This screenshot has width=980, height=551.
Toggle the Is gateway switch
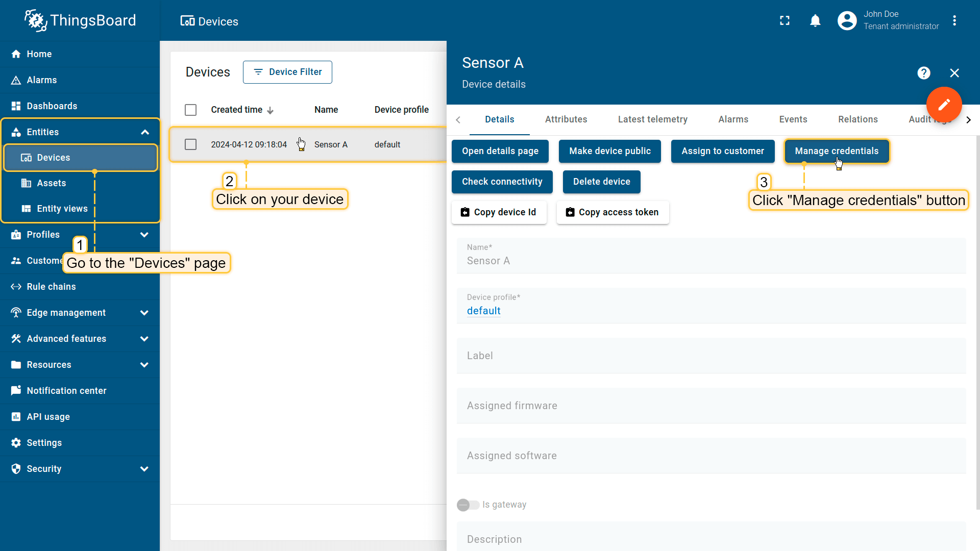pyautogui.click(x=468, y=505)
